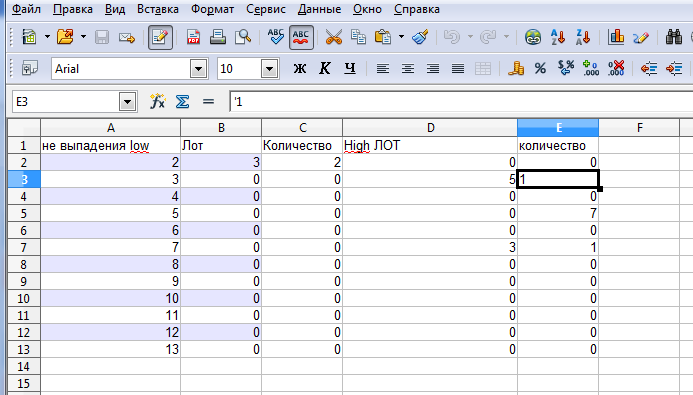Click the Cut scissors icon
The width and height of the screenshot is (693, 395).
point(334,37)
